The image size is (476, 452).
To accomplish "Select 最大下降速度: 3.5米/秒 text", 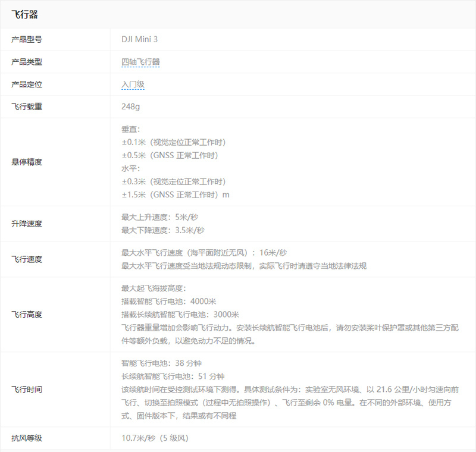I will click(163, 230).
